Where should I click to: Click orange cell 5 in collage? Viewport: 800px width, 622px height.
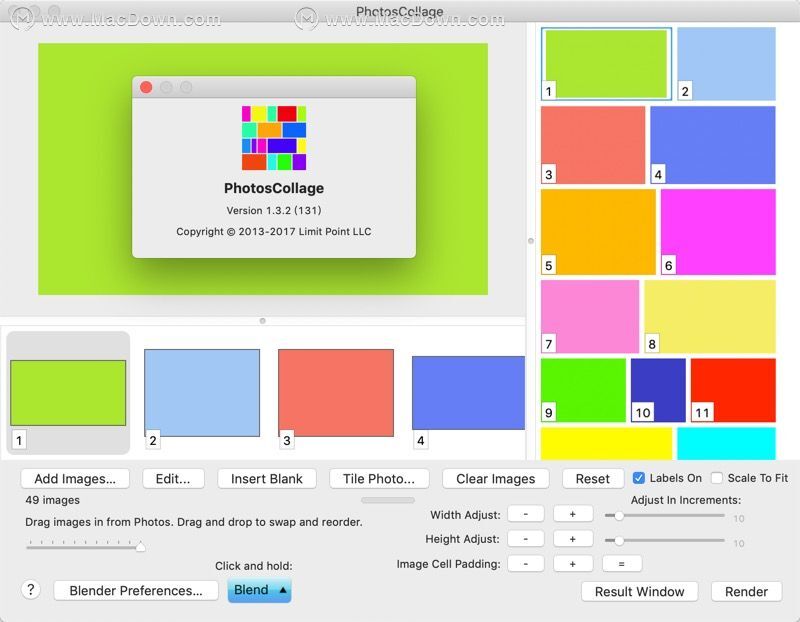[x=598, y=232]
